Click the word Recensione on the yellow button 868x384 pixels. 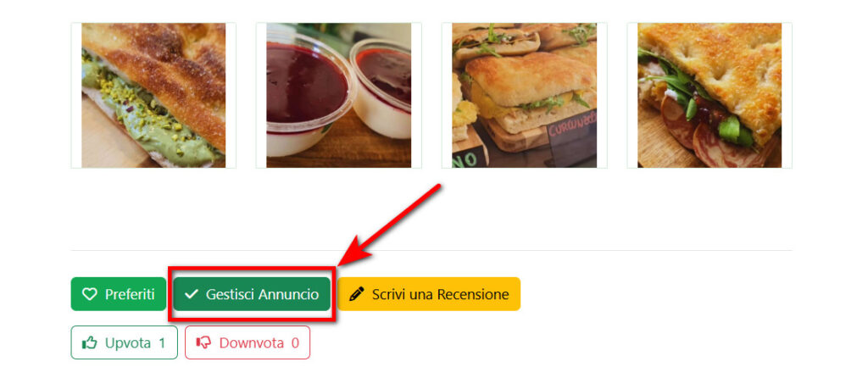[x=473, y=294]
